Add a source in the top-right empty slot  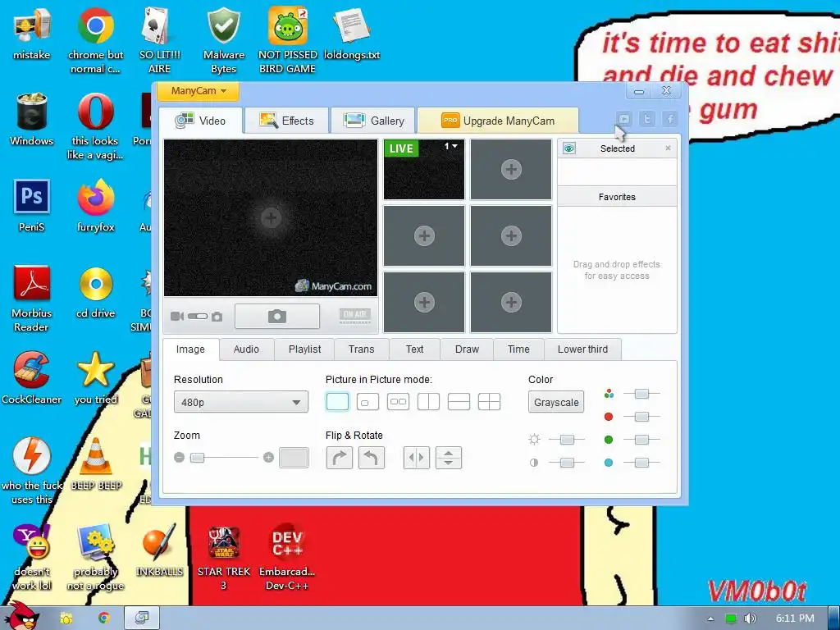pos(511,170)
